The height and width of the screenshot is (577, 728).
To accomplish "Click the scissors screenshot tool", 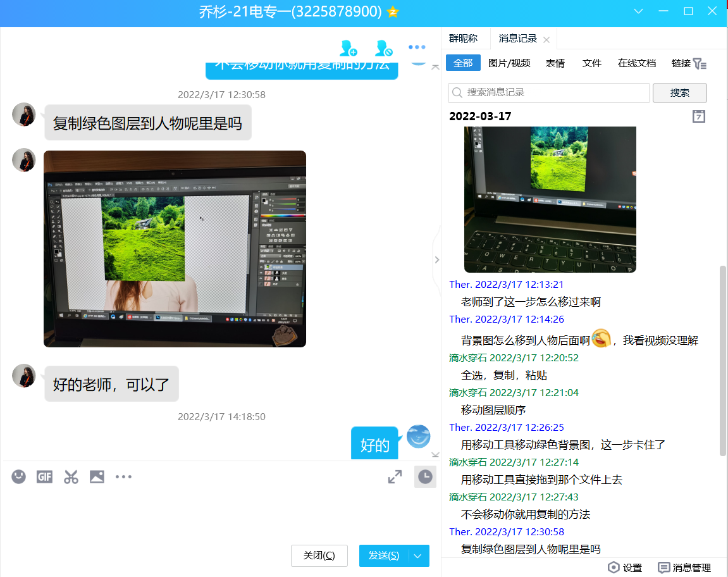I will [71, 476].
